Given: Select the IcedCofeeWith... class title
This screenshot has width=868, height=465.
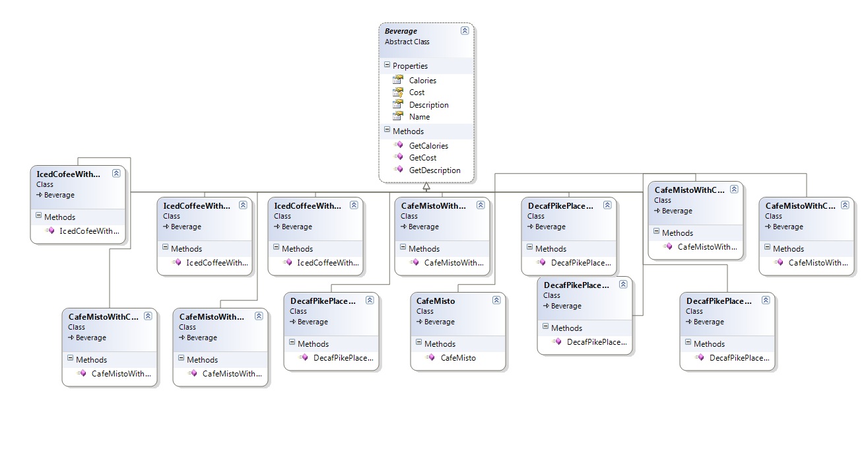Looking at the screenshot, I should click(x=69, y=174).
